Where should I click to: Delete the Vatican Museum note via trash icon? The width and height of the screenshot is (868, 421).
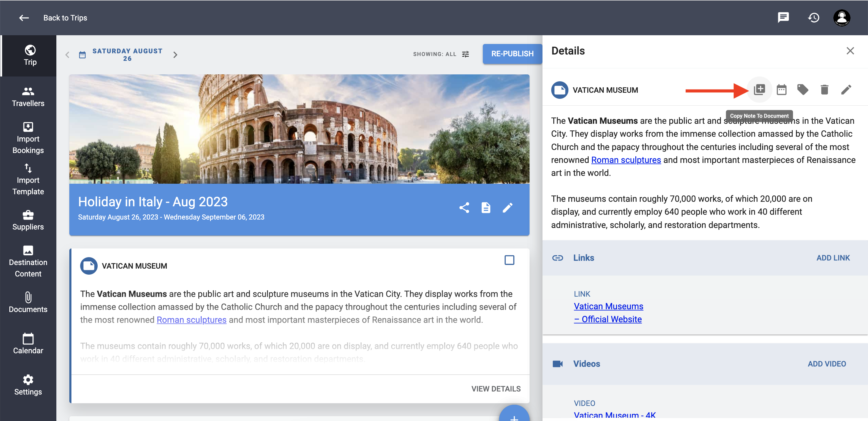(824, 90)
